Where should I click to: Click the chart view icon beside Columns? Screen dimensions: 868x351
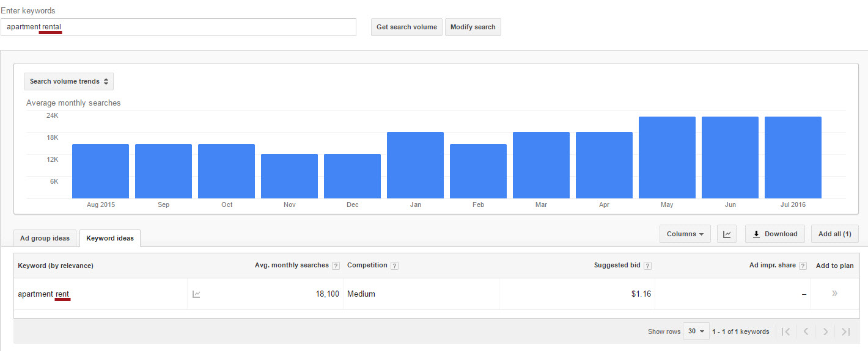pyautogui.click(x=727, y=234)
